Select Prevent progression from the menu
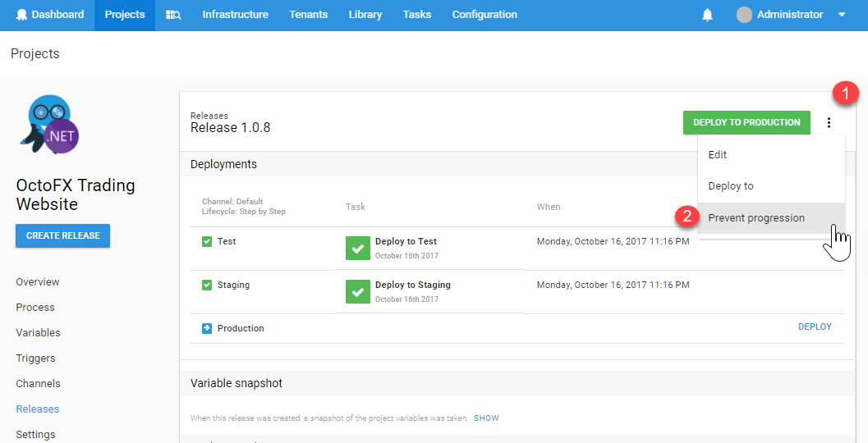The image size is (868, 443). [x=756, y=218]
